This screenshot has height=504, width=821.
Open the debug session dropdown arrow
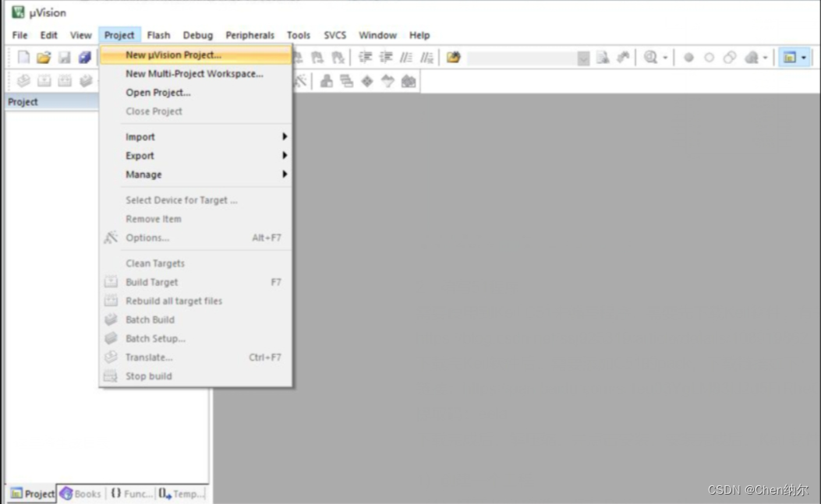pyautogui.click(x=665, y=58)
